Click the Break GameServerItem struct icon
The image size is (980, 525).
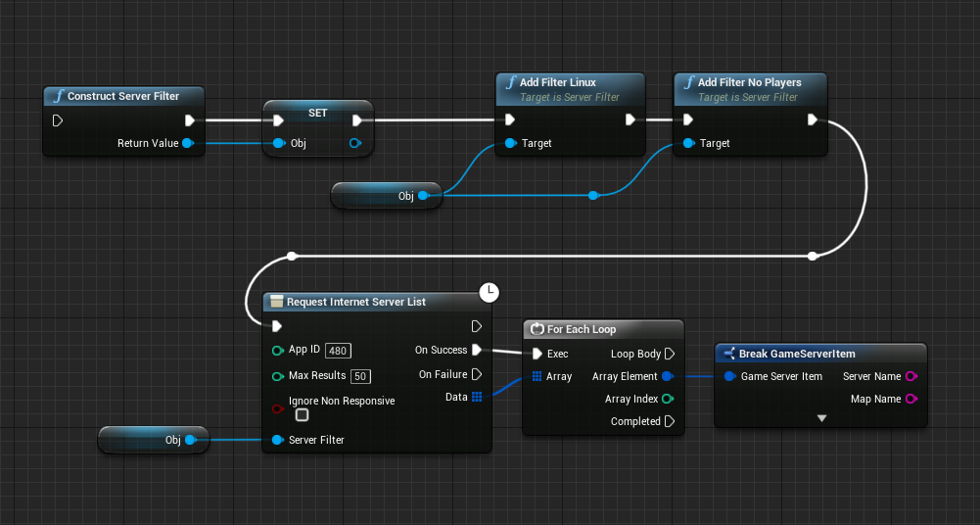[x=728, y=353]
